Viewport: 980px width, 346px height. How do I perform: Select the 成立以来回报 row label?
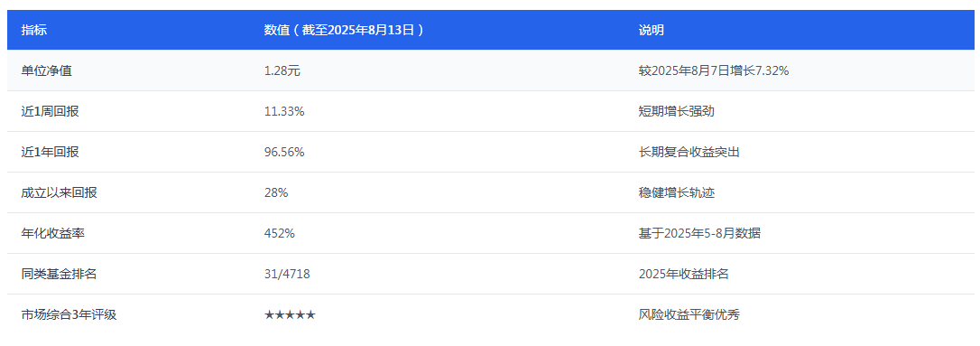pyautogui.click(x=60, y=192)
